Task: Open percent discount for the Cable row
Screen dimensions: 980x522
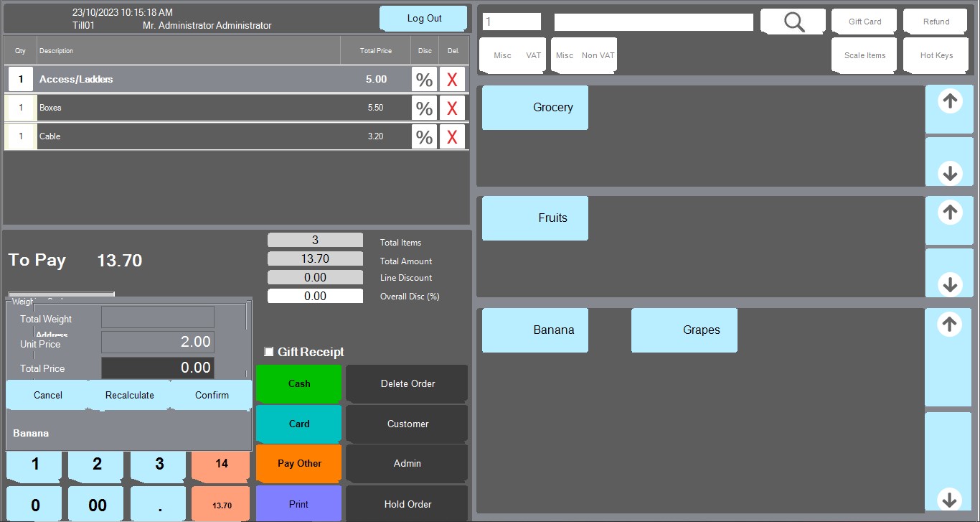Action: coord(424,137)
